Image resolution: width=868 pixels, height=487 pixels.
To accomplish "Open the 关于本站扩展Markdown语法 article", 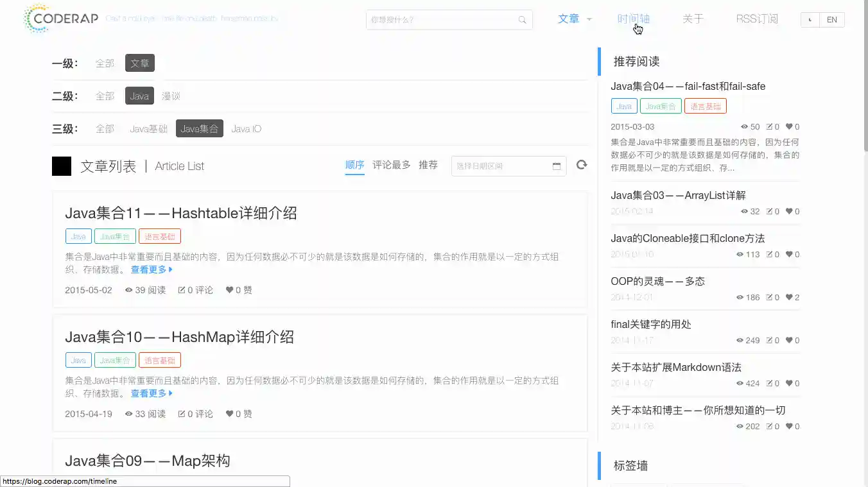I will (676, 368).
